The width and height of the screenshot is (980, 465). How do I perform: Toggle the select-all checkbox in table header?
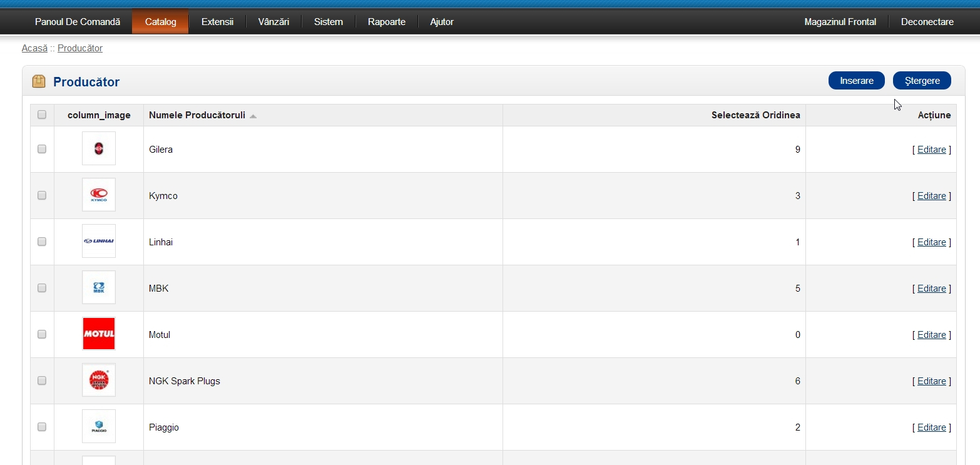pos(42,115)
